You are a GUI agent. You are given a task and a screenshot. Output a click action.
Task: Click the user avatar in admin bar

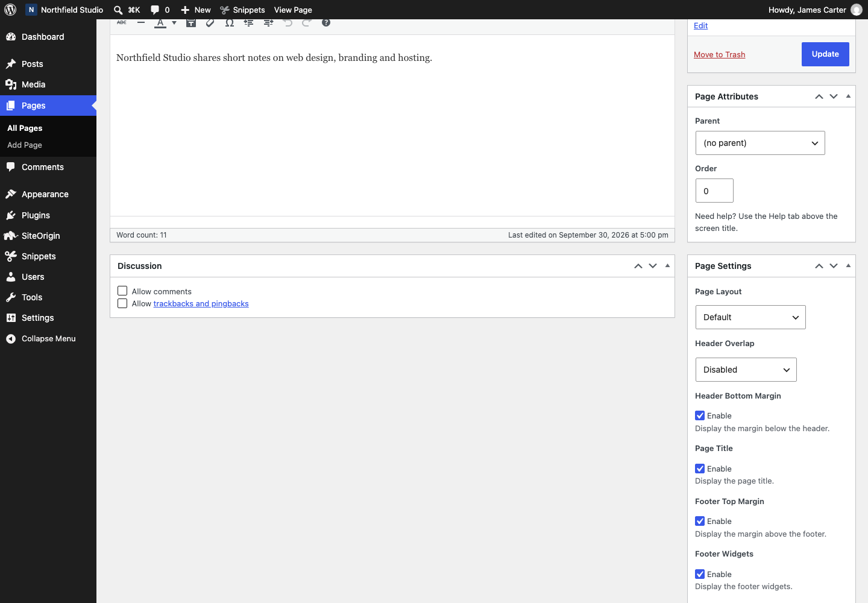[x=857, y=10]
